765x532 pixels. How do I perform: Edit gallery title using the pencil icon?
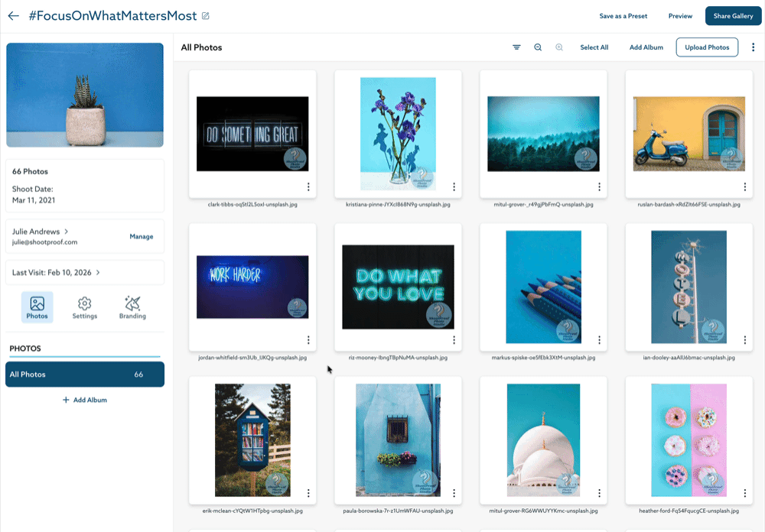(x=205, y=16)
